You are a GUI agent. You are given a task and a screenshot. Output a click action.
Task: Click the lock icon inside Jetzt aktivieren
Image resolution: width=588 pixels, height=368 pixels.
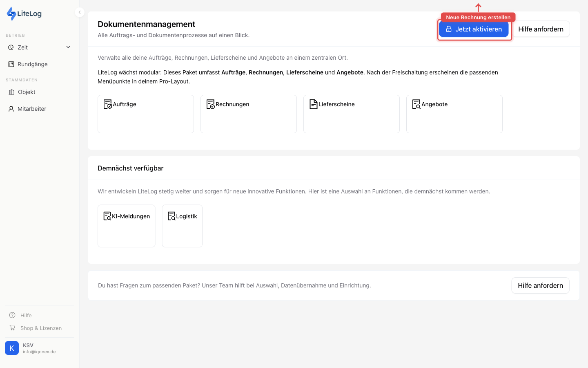(448, 29)
